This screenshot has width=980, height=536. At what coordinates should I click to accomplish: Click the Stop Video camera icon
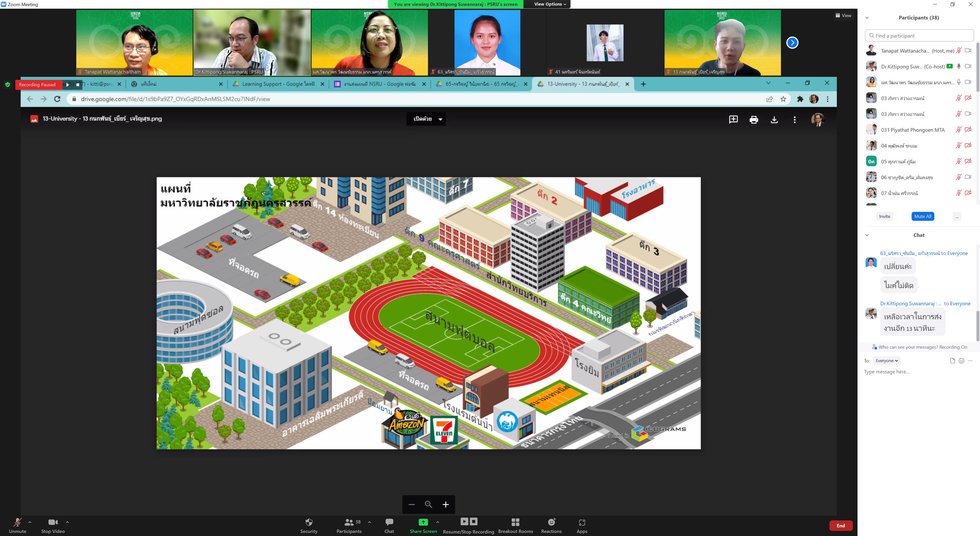pyautogui.click(x=53, y=522)
